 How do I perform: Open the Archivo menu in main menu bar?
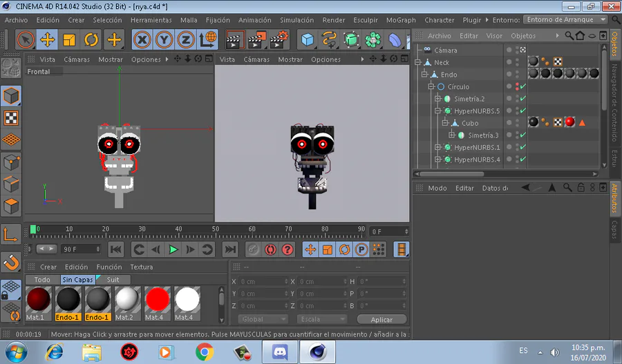click(17, 20)
